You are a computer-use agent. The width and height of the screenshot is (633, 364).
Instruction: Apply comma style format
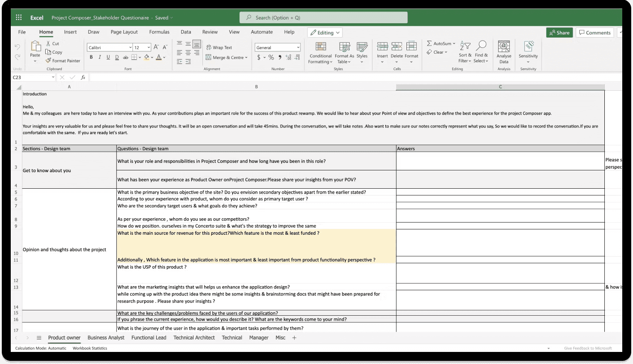coord(280,57)
